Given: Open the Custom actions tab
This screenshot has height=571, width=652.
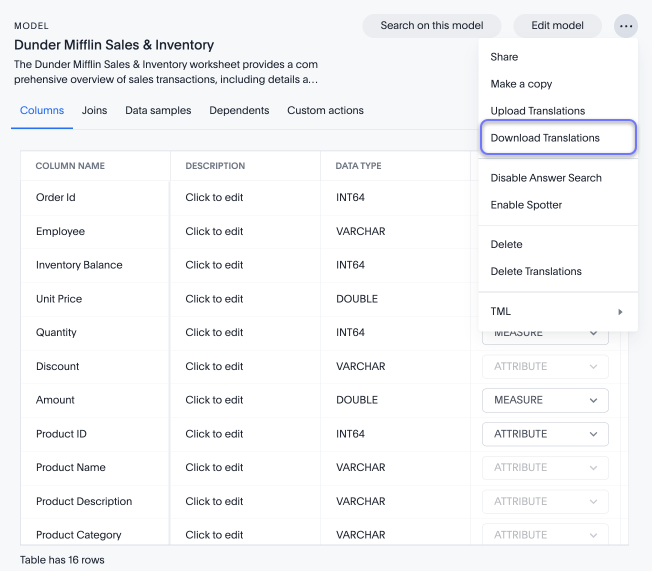Looking at the screenshot, I should [x=325, y=111].
